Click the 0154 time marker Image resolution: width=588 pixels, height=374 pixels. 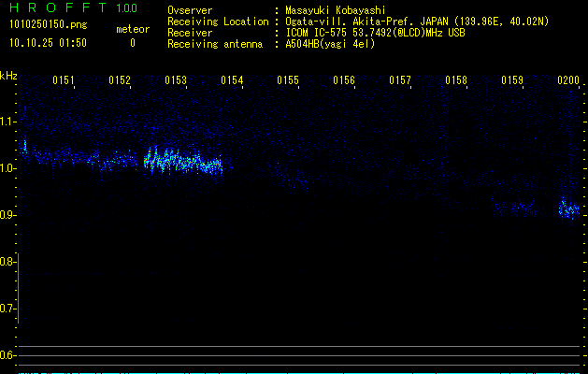232,80
